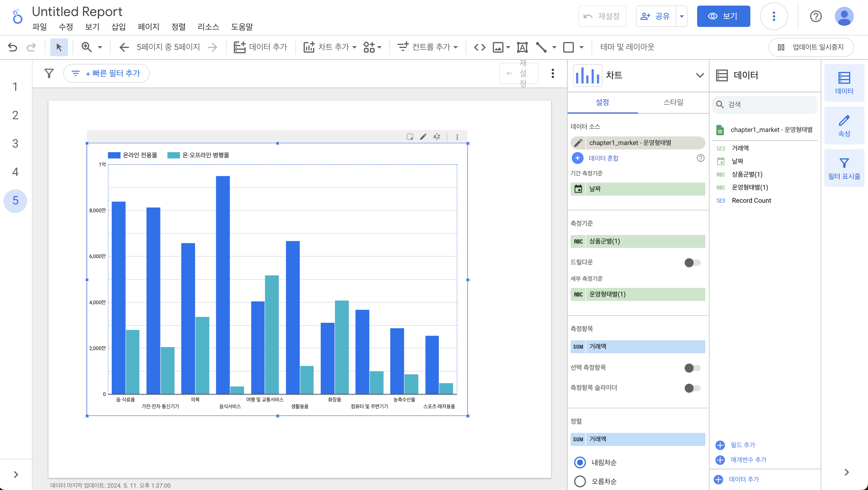Enable the drill down toggle
This screenshot has width=868, height=490.
point(692,262)
